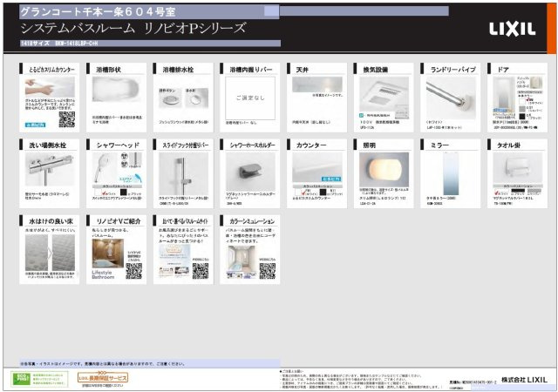558x392 pixels.
Task: Select the drain plug image under 浴槽排水栓
Action: [183, 98]
